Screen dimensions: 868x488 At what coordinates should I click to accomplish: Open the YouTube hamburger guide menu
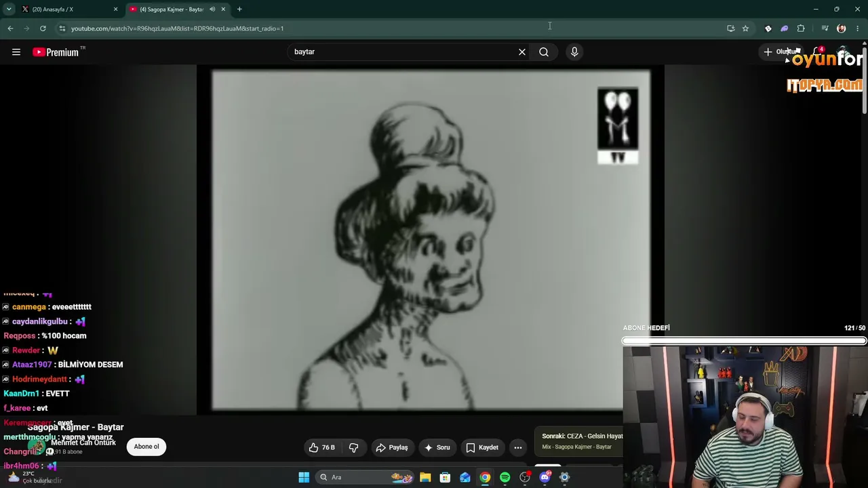(x=16, y=52)
